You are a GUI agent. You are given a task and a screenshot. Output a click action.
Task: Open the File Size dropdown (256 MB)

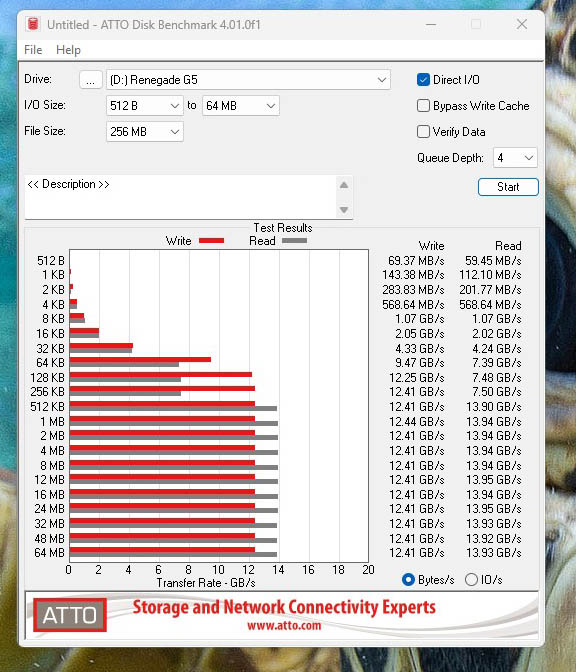[144, 132]
